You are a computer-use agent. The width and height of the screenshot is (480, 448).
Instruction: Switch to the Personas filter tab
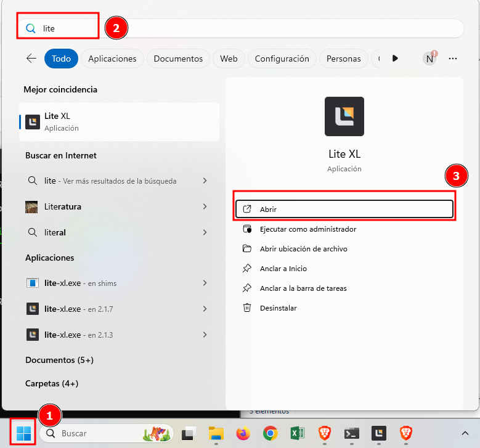tap(343, 59)
